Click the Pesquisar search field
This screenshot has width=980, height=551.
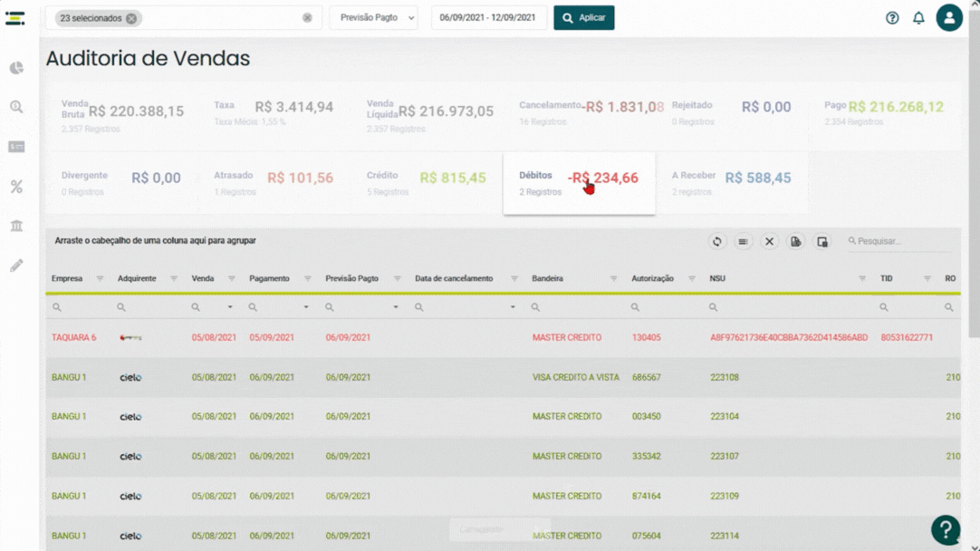pos(900,241)
